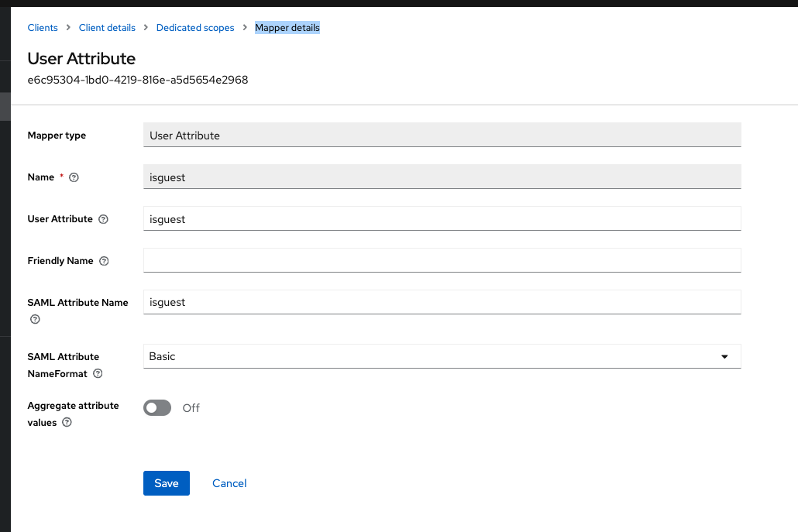This screenshot has width=798, height=532.
Task: Click the caret arrow on NameFormat select
Action: 724,356
